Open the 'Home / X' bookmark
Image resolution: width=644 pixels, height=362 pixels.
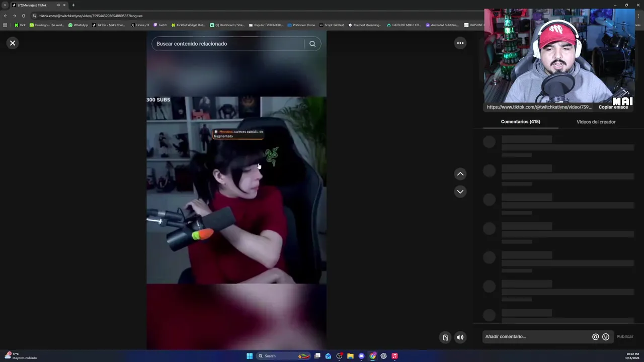[x=140, y=25]
